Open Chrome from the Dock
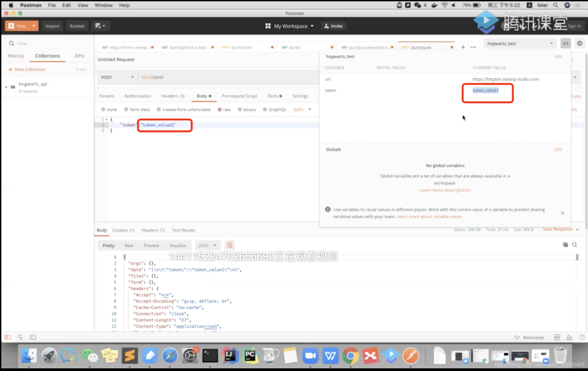Viewport: 588px width, 371px height. [x=350, y=356]
